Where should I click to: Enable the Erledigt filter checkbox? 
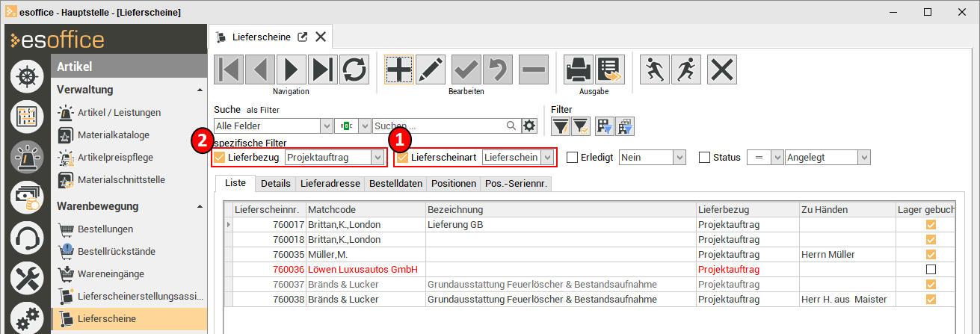tap(572, 158)
